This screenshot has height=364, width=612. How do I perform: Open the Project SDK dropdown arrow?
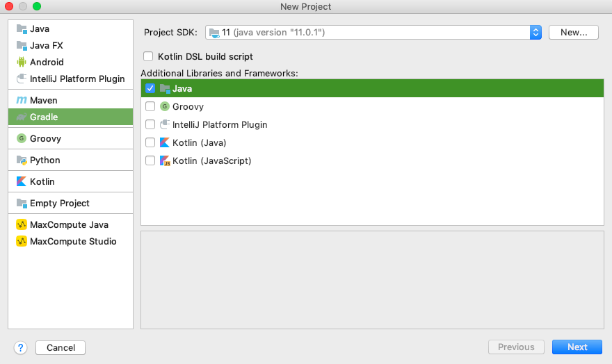click(x=535, y=33)
